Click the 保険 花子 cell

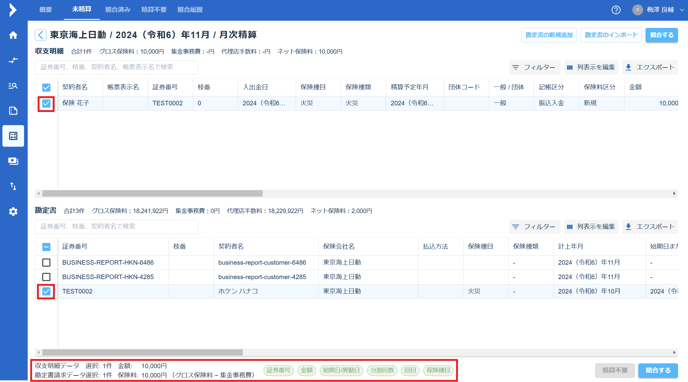pos(75,103)
